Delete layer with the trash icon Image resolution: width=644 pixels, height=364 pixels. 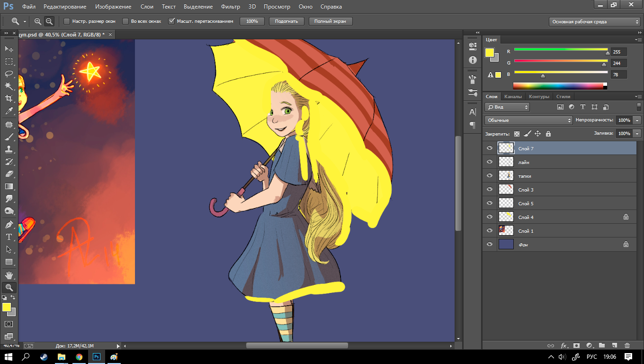coord(627,346)
